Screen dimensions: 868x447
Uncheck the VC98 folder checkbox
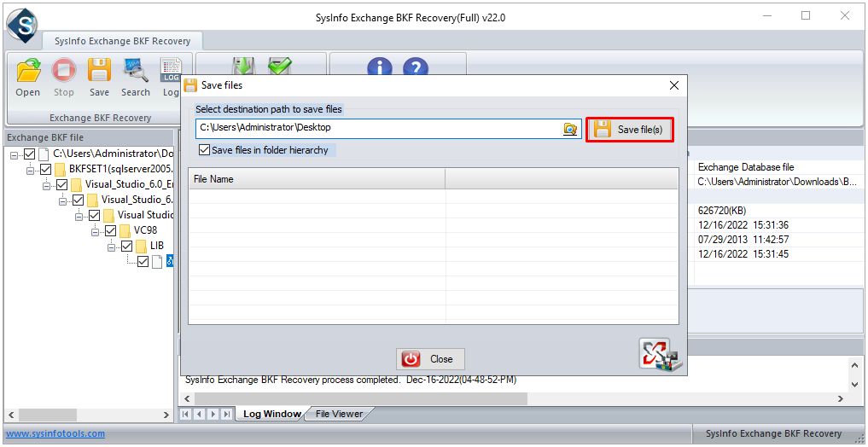click(x=111, y=230)
